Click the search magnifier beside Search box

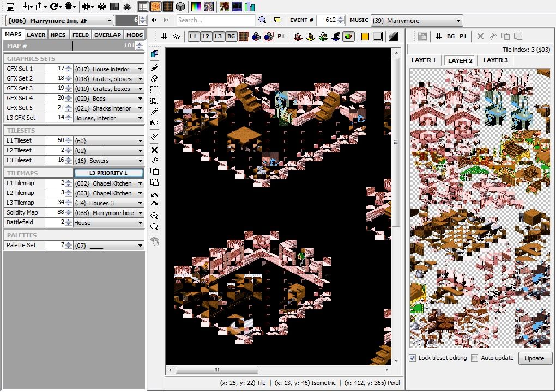click(x=262, y=20)
